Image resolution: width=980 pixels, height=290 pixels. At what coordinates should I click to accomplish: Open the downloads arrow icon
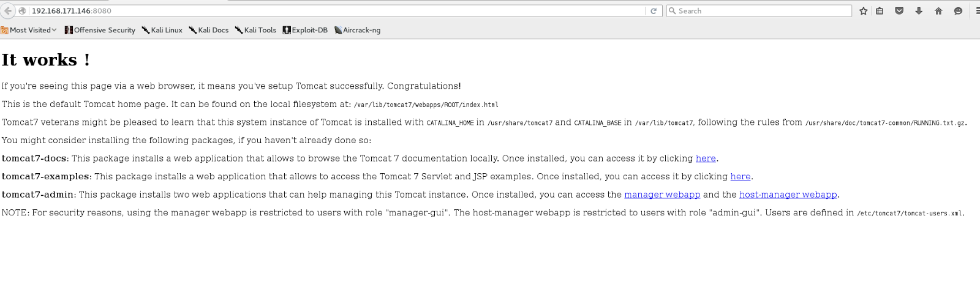(919, 11)
